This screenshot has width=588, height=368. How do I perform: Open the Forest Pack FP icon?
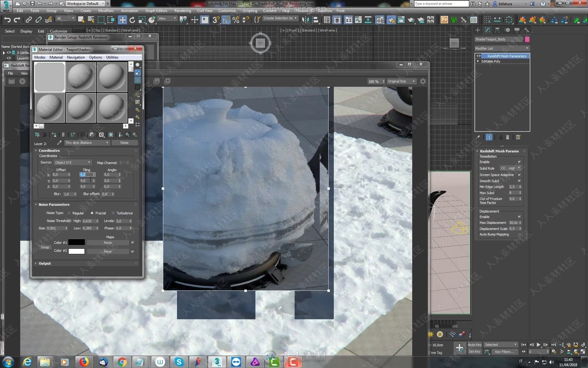click(x=444, y=20)
